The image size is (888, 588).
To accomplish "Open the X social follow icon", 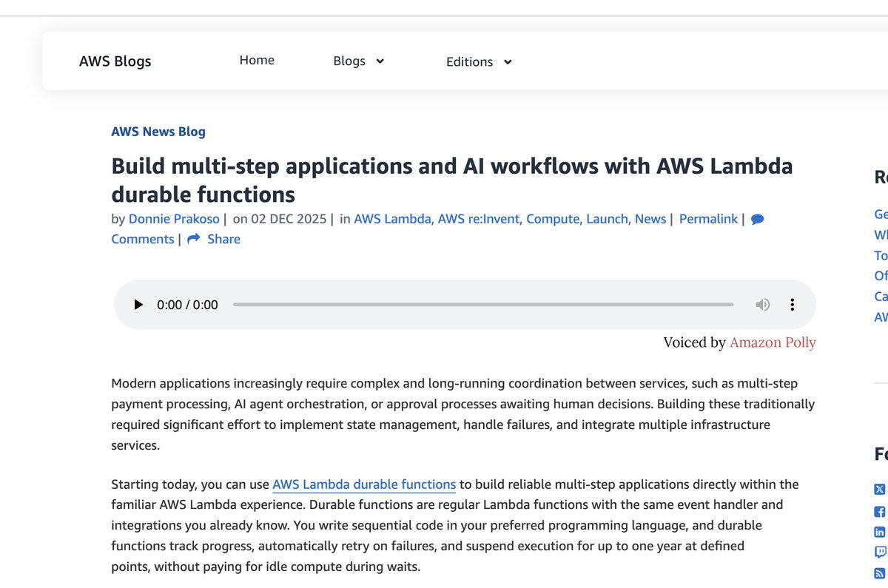I will (879, 489).
